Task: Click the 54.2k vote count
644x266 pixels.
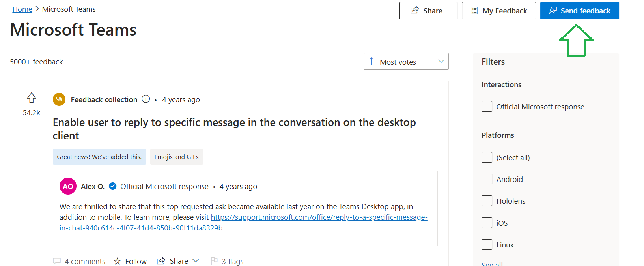Action: (x=32, y=113)
